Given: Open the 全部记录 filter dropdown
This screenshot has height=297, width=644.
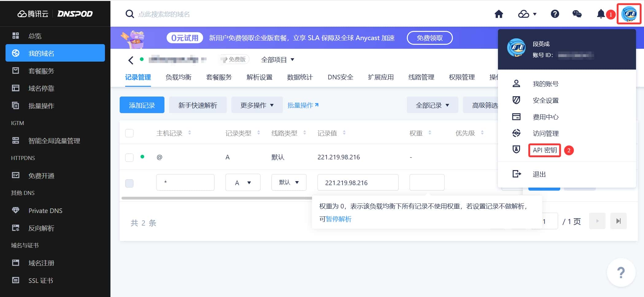Looking at the screenshot, I should tap(432, 105).
